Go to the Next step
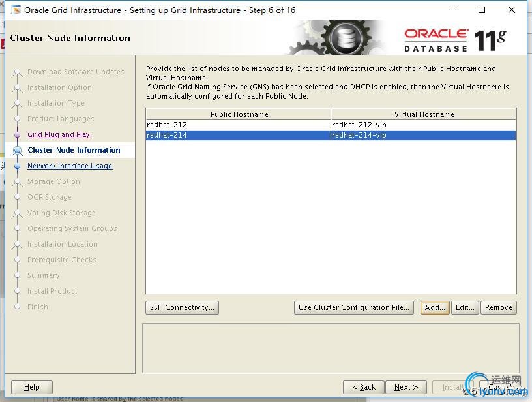Image resolution: width=532 pixels, height=402 pixels. pos(406,387)
